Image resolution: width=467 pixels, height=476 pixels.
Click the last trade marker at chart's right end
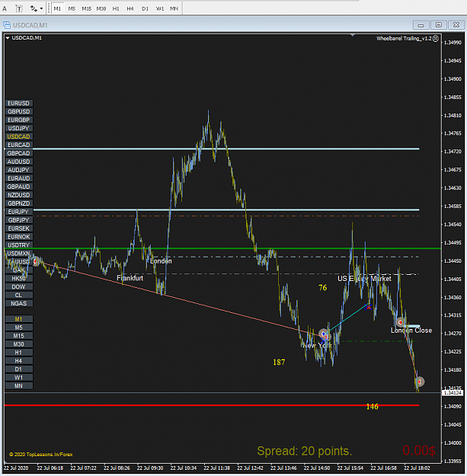point(419,382)
